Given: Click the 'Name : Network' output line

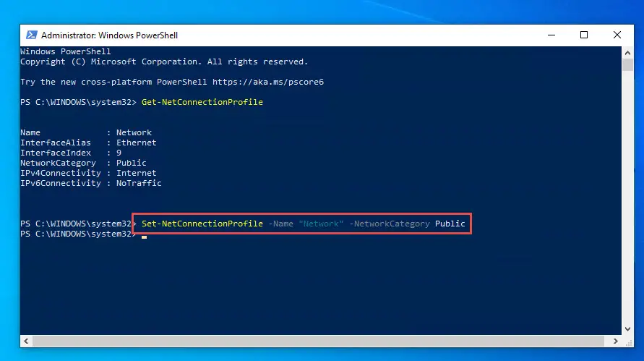Looking at the screenshot, I should [86, 132].
